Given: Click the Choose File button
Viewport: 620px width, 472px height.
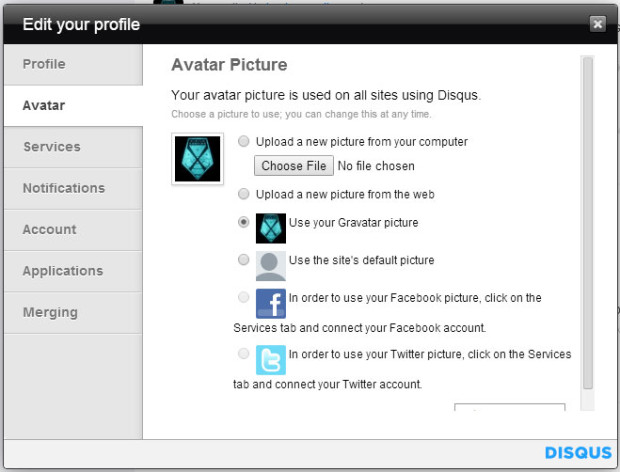Looking at the screenshot, I should pos(294,166).
